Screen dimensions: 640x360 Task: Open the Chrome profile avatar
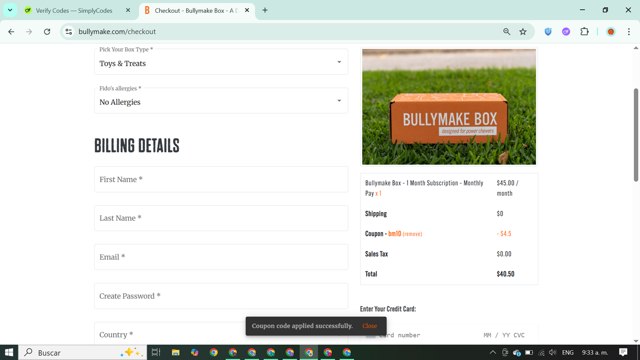click(x=611, y=31)
